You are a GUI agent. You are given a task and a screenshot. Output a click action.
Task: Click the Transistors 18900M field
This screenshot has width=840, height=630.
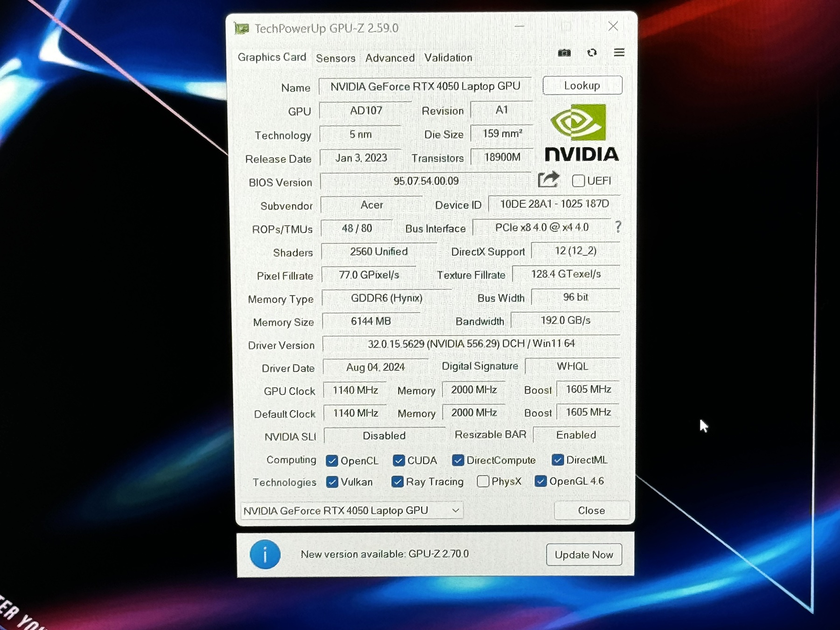click(x=502, y=157)
